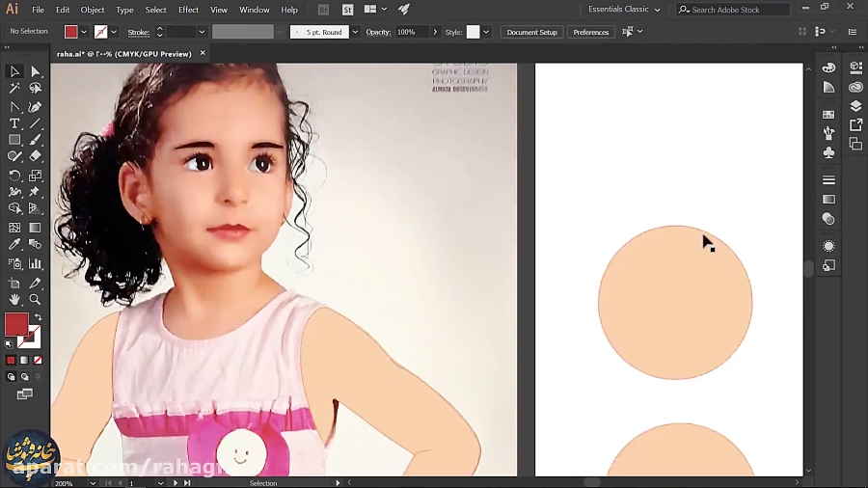
Task: Select the Puppet Warp pin tool
Action: 36,192
